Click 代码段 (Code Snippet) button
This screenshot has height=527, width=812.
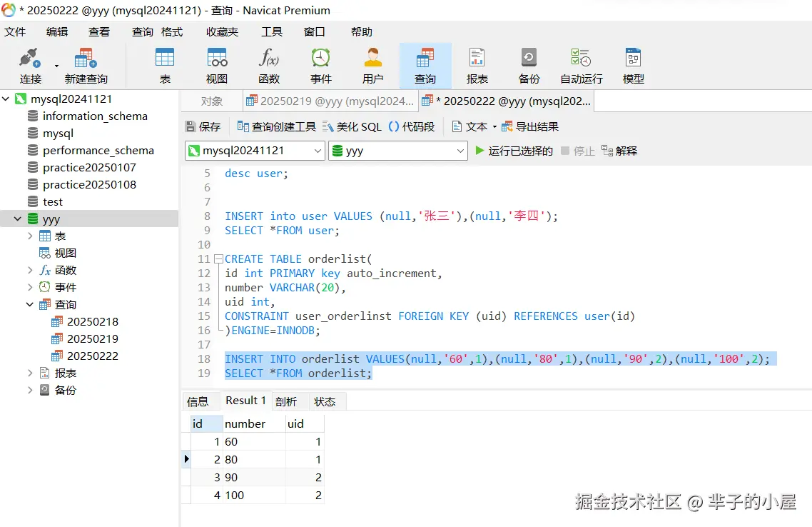tap(411, 126)
